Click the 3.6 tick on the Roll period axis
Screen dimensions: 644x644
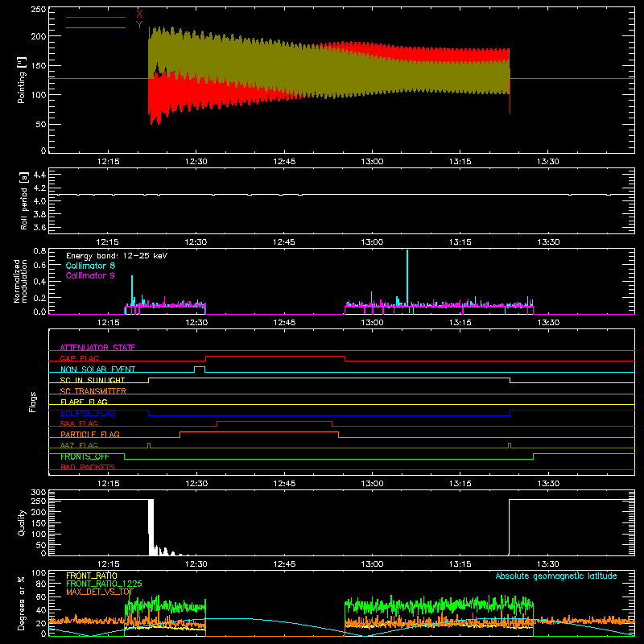click(x=39, y=228)
